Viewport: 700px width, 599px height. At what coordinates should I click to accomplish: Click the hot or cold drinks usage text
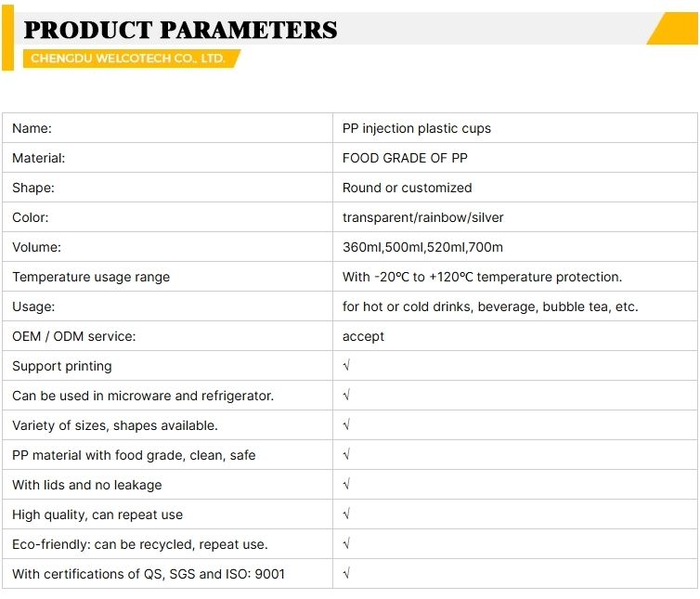coord(490,306)
